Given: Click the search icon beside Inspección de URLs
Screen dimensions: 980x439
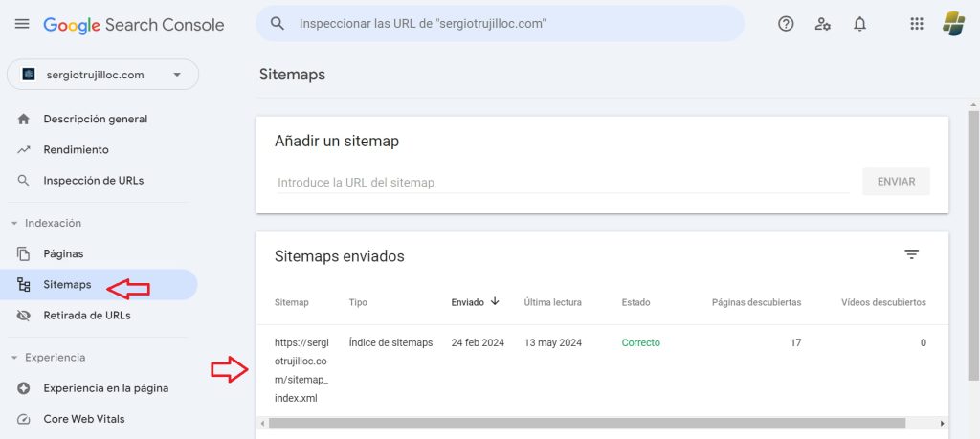Looking at the screenshot, I should coord(24,181).
